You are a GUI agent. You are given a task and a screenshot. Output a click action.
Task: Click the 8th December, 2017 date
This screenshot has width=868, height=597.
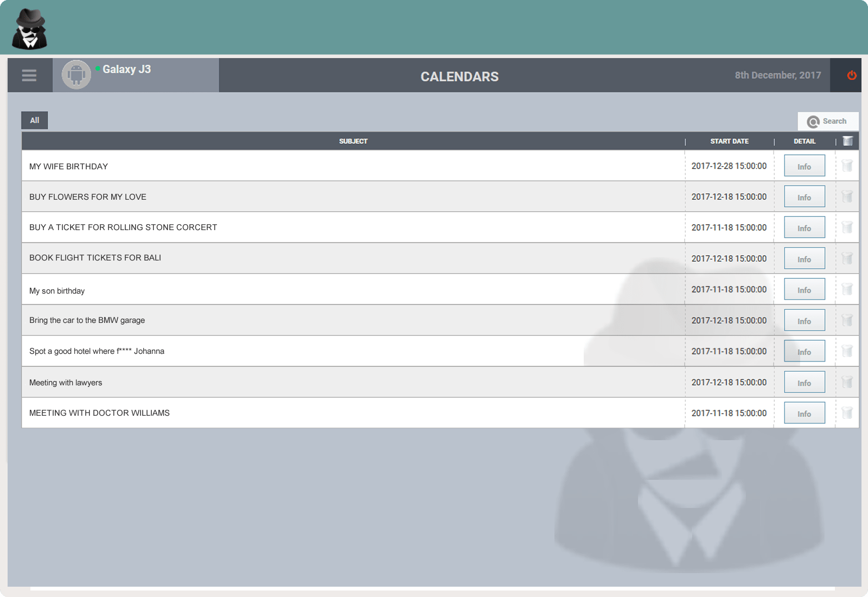pyautogui.click(x=777, y=75)
